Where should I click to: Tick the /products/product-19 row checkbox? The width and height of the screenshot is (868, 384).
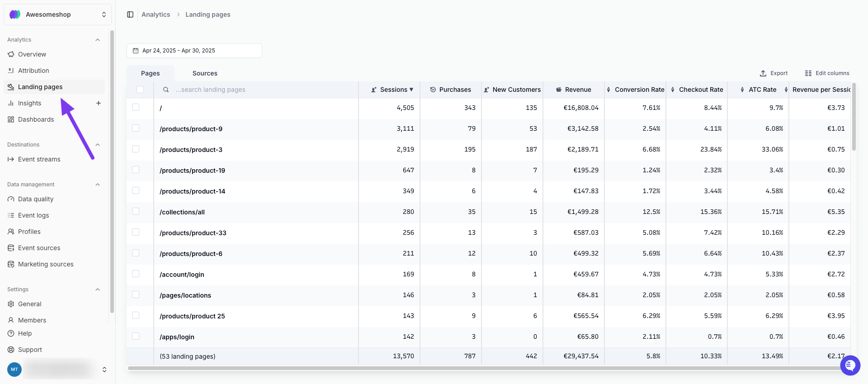[x=136, y=170]
